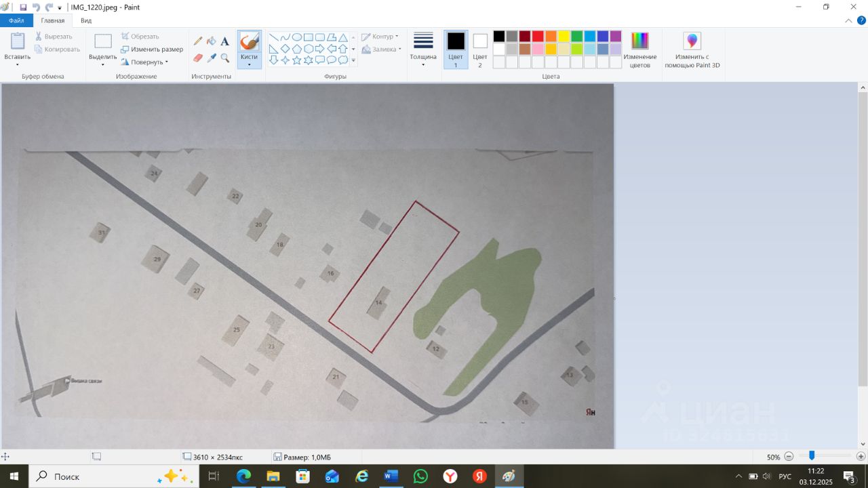This screenshot has height=488, width=868.
Task: Choose the Diamond shape
Action: click(285, 49)
